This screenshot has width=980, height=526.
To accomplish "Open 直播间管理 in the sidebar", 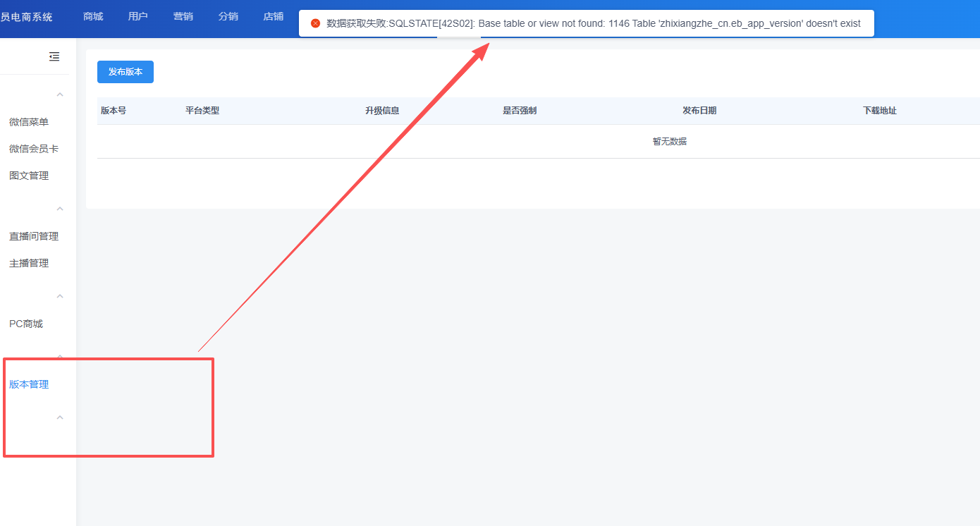I will coord(34,236).
